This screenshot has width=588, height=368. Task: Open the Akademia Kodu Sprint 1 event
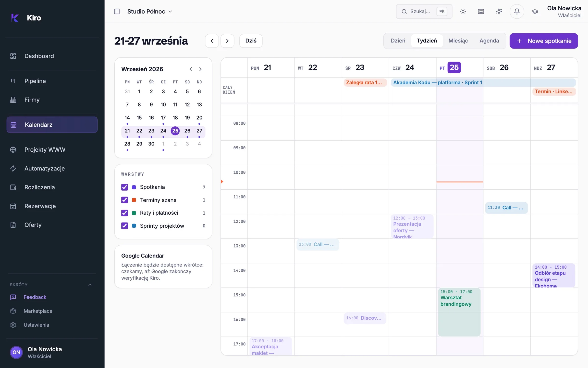pos(483,82)
